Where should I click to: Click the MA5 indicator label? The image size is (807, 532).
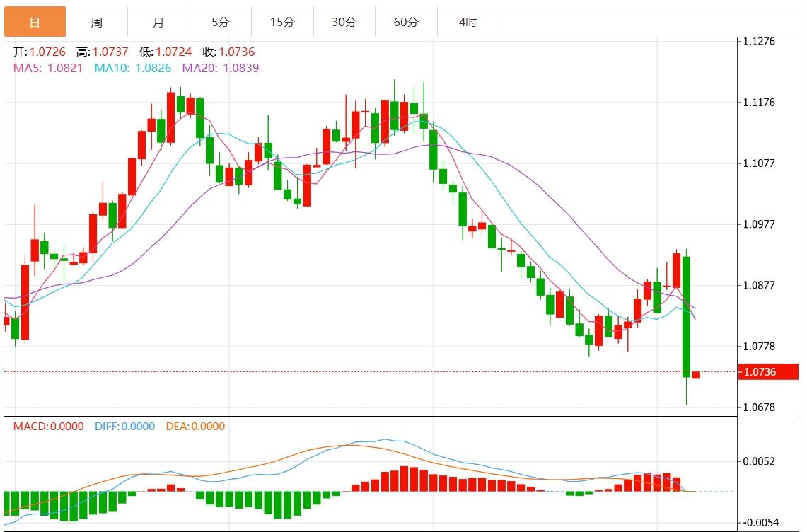[x=48, y=68]
